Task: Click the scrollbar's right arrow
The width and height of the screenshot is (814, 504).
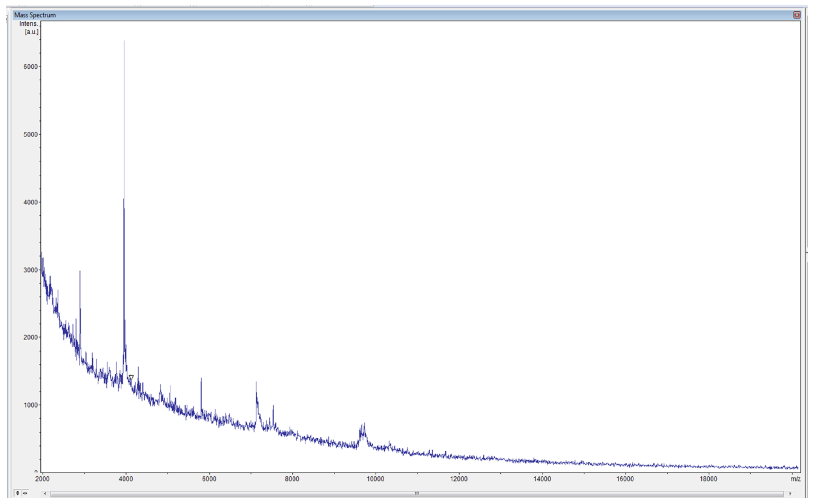Action: pos(790,493)
